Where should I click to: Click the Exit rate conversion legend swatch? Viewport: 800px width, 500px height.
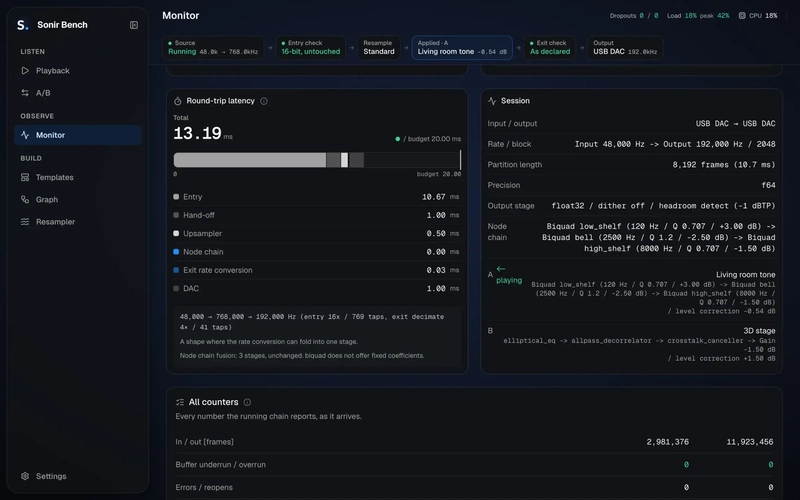pyautogui.click(x=176, y=270)
